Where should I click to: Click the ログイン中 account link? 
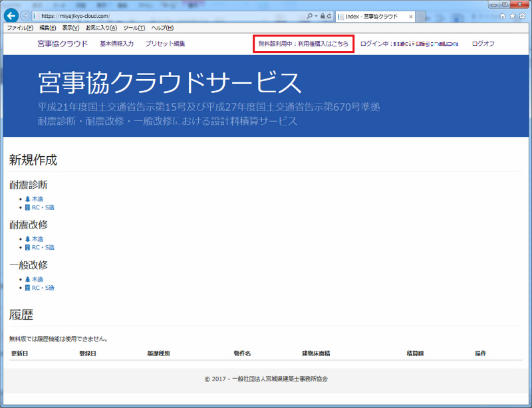(x=409, y=44)
